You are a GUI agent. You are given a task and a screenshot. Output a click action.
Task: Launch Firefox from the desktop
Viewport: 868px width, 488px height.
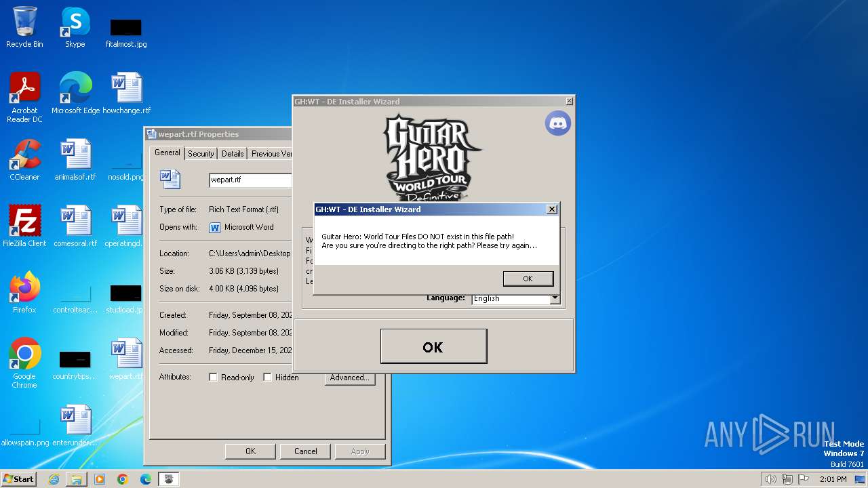(x=24, y=292)
